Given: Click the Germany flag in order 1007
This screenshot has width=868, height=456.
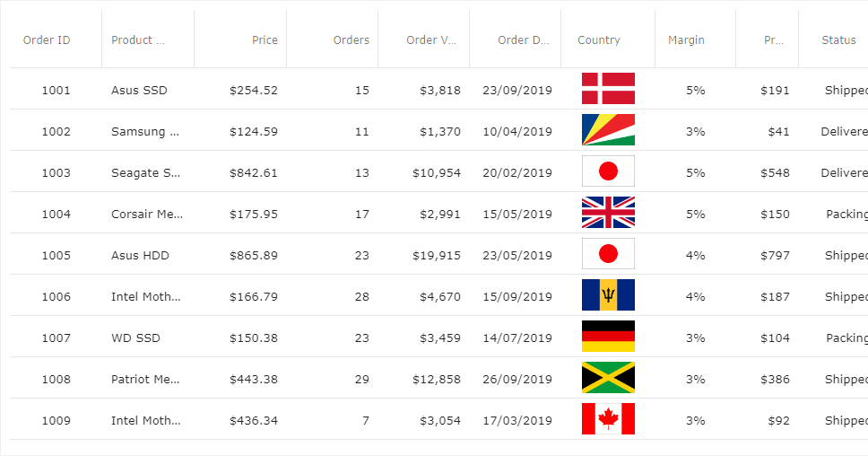Looking at the screenshot, I should coord(608,337).
